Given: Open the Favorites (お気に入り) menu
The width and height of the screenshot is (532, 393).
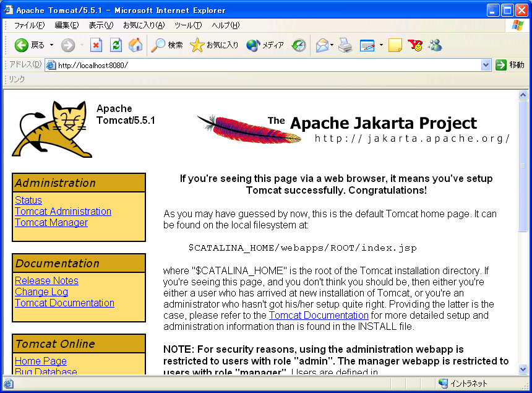Looking at the screenshot, I should point(144,25).
